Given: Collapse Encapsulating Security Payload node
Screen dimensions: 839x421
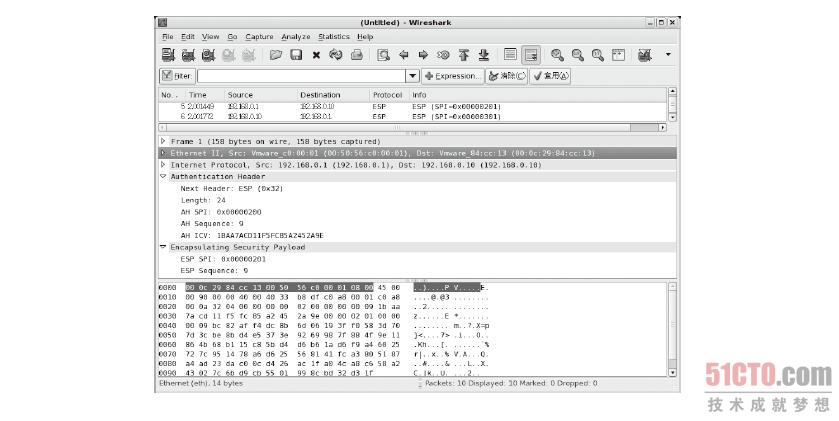Looking at the screenshot, I should 163,247.
